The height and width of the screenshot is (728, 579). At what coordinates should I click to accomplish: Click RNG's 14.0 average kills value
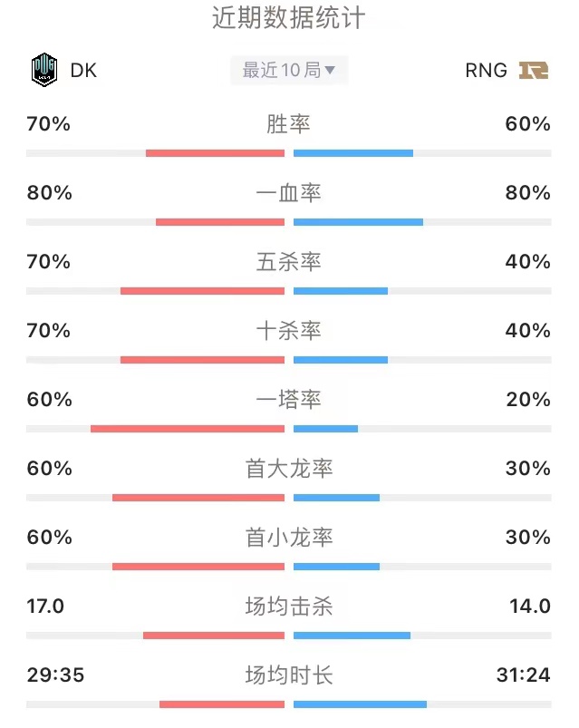530,606
